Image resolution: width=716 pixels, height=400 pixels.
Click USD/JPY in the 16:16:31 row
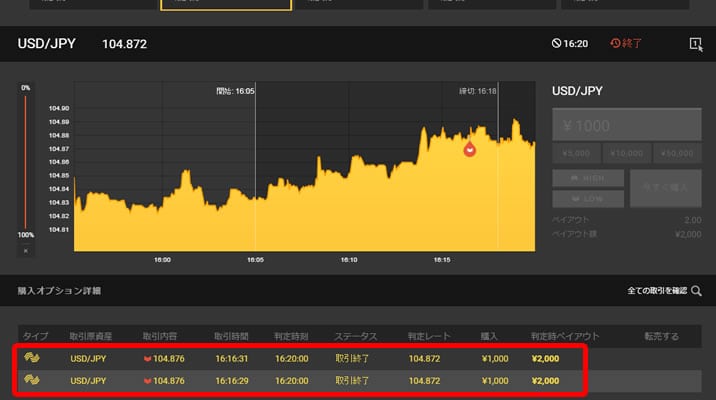point(88,359)
